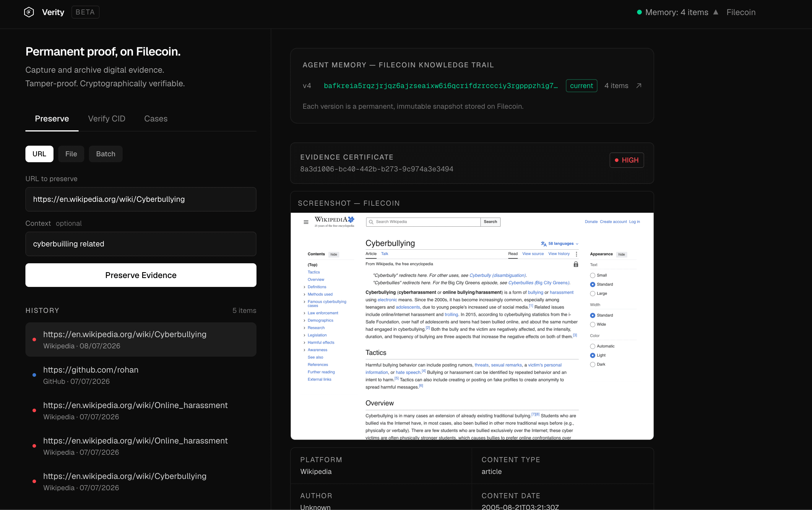
Task: Open Wikipedia hamburger menu in screenshot
Action: click(306, 222)
